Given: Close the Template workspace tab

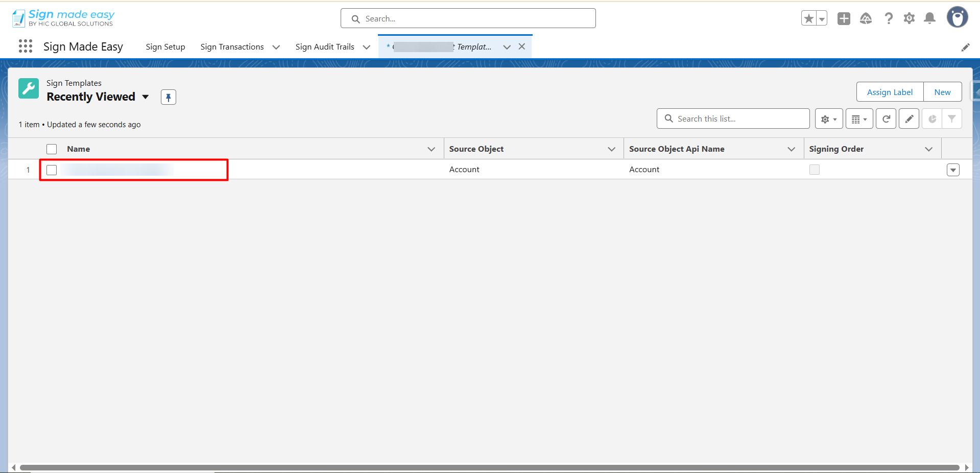Looking at the screenshot, I should 522,46.
